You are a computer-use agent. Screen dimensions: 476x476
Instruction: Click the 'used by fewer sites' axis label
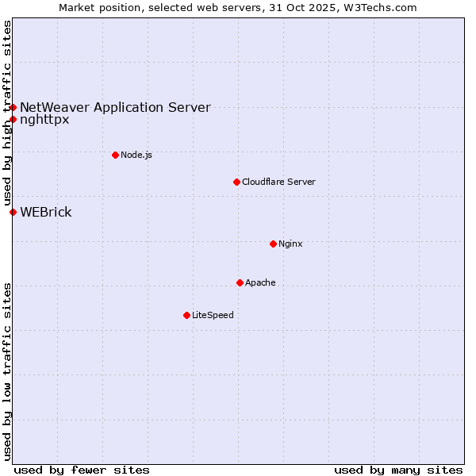tap(82, 470)
